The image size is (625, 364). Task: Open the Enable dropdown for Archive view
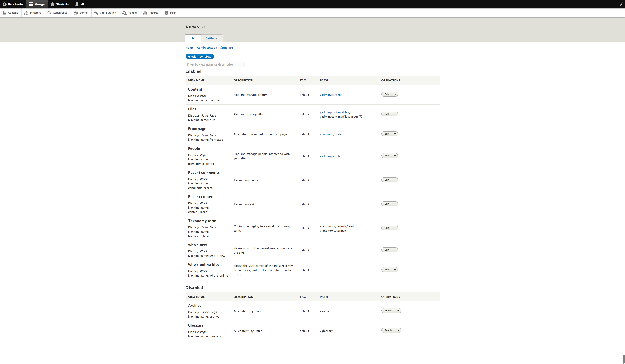398,310
